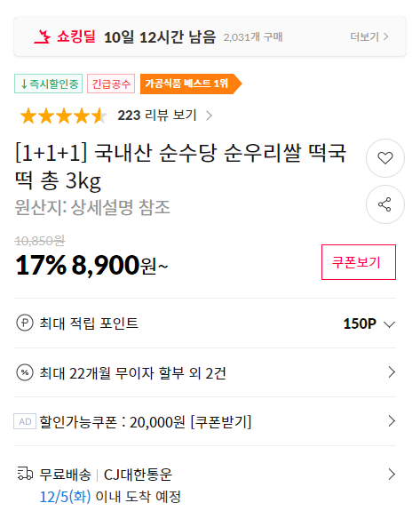Click the 쇼킹딜 lightning logo icon

(42, 36)
